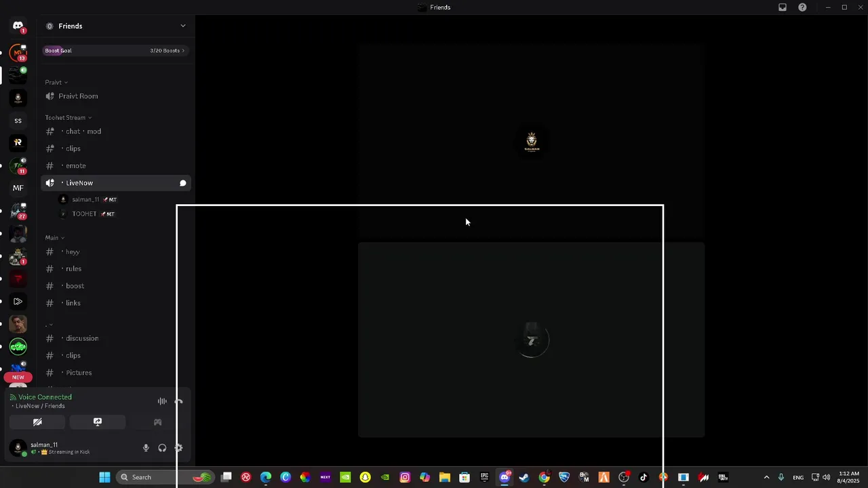Open the Discord Inbox icon
Viewport: 868px width, 488px height.
click(783, 7)
